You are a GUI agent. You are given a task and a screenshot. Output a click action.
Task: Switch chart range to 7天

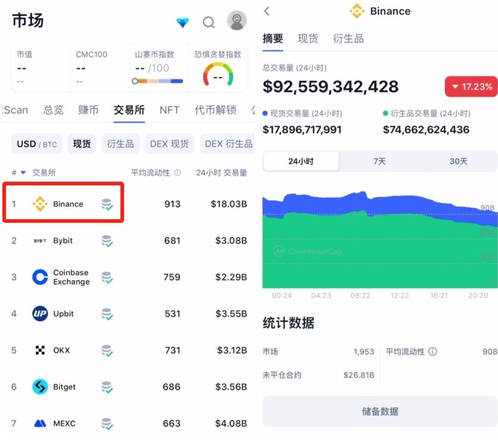pos(379,161)
